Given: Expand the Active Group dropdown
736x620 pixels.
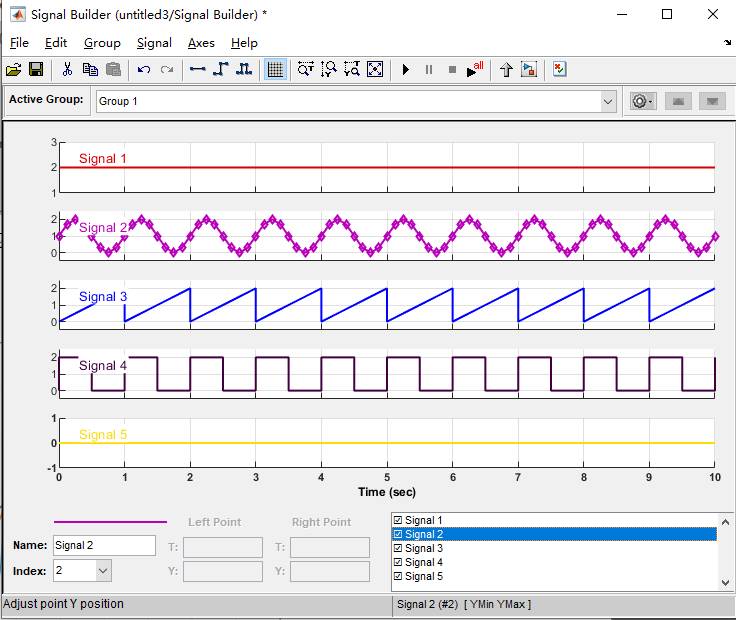Looking at the screenshot, I should point(608,101).
